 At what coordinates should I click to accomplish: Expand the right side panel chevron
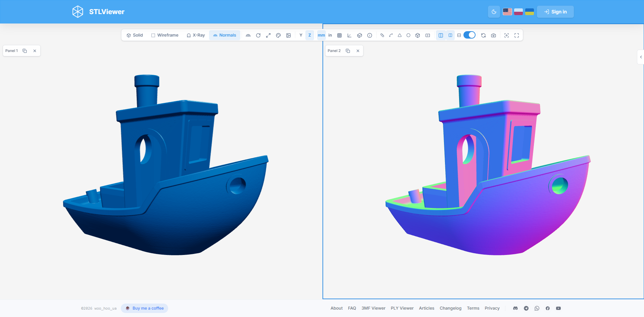click(x=641, y=57)
